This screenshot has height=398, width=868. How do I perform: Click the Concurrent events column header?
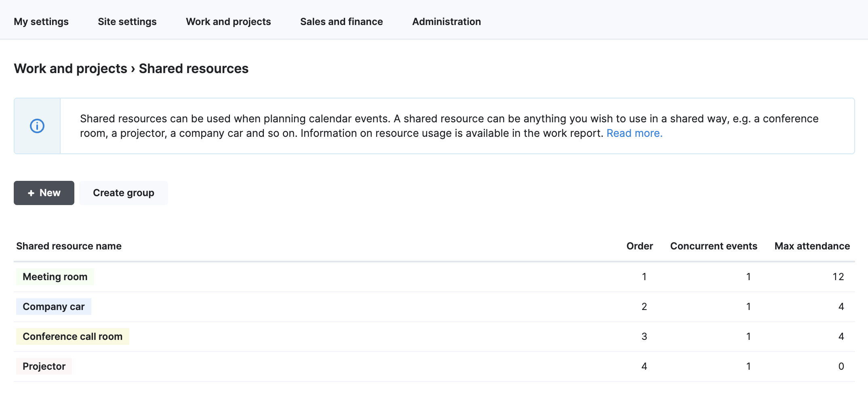pyautogui.click(x=714, y=246)
